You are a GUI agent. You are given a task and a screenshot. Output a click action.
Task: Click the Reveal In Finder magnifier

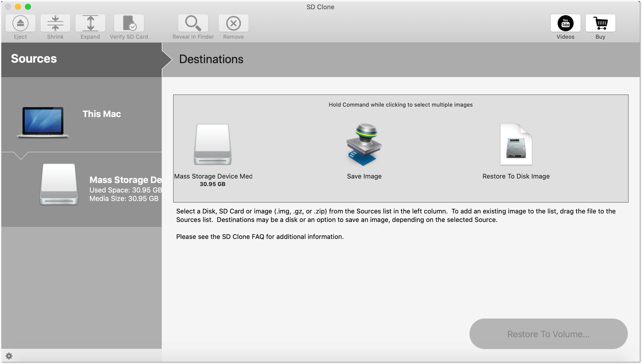point(193,23)
